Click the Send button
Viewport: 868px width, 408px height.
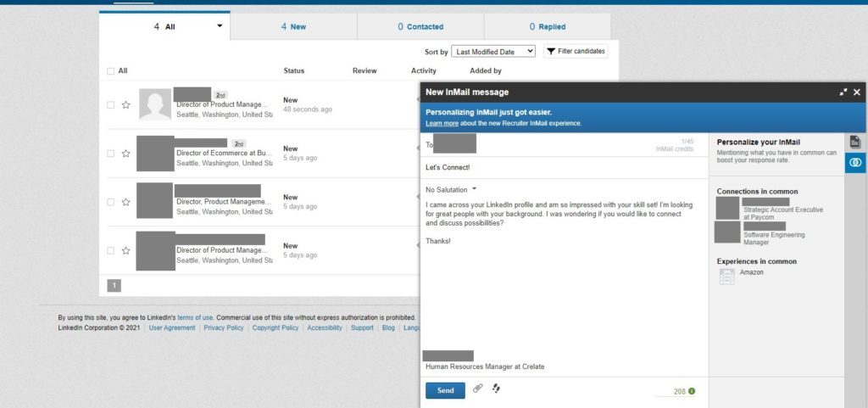[445, 390]
